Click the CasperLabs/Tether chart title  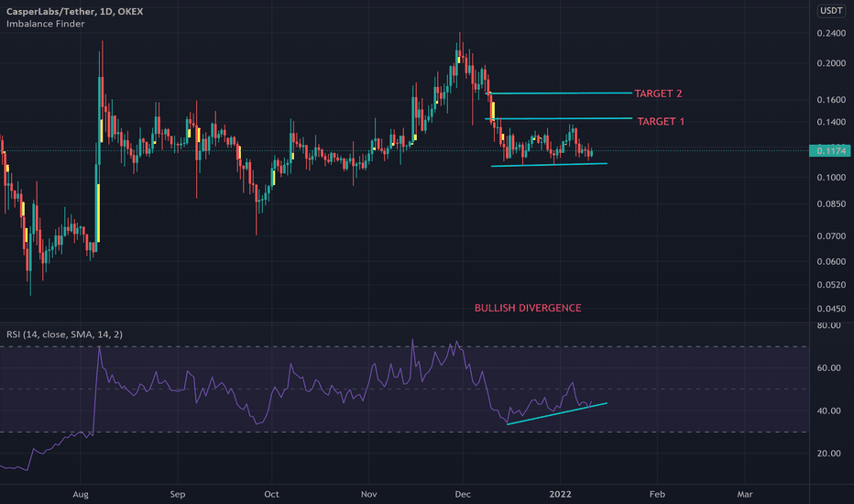pyautogui.click(x=74, y=11)
